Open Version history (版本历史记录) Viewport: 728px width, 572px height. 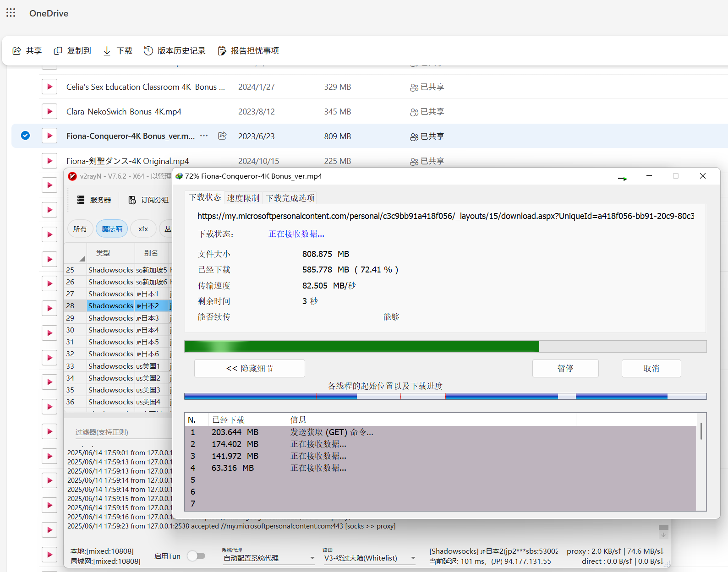(175, 51)
